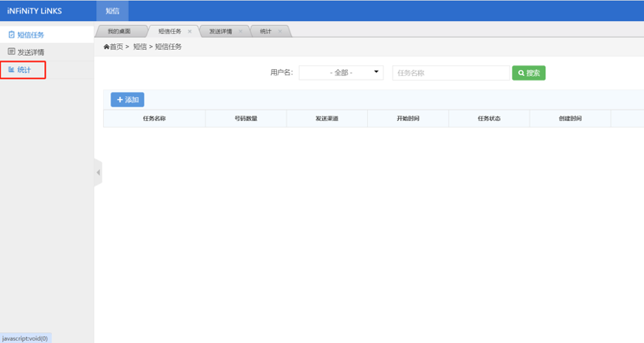The height and width of the screenshot is (343, 644).
Task: Click the INFINITY LINKS logo
Action: tap(34, 11)
